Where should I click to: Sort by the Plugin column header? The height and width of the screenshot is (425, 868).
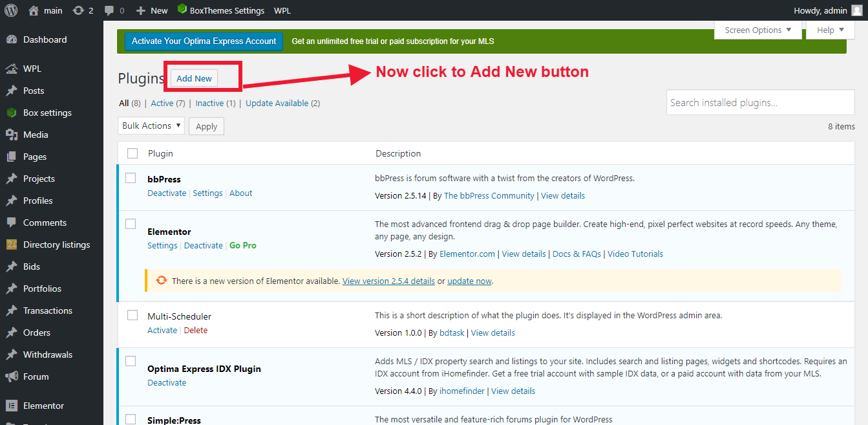point(160,153)
